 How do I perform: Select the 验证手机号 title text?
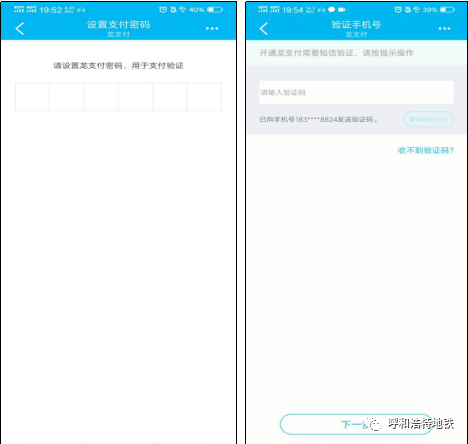(x=356, y=25)
